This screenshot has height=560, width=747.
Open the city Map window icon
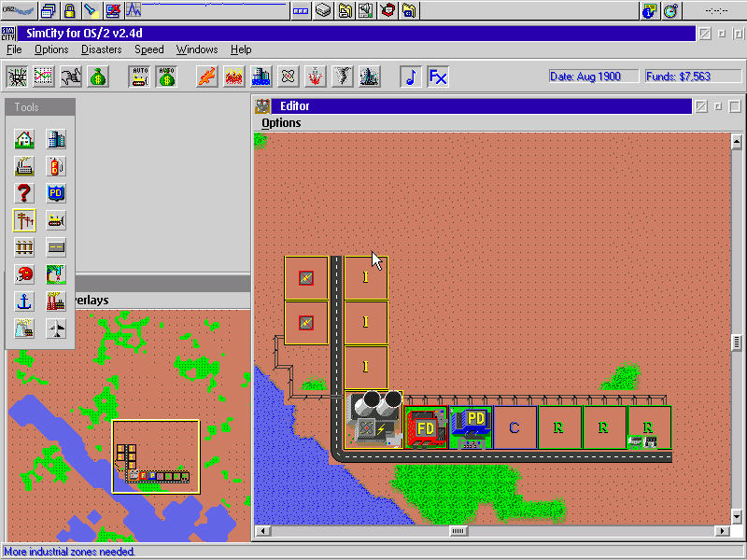tap(17, 77)
